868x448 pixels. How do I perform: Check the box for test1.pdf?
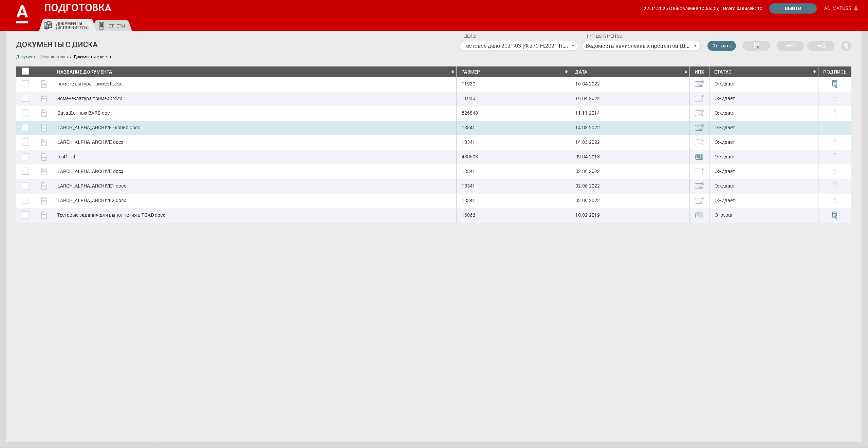point(25,157)
